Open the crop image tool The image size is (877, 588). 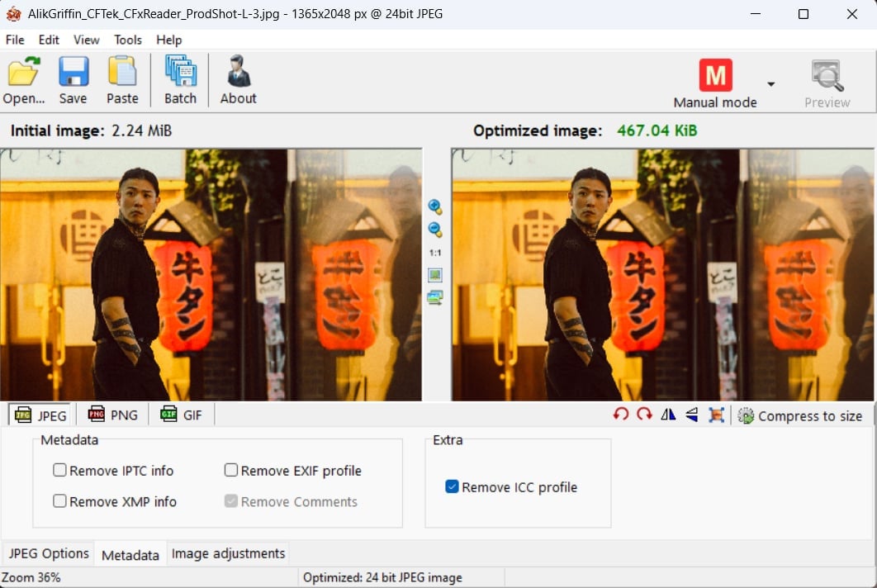coord(715,415)
